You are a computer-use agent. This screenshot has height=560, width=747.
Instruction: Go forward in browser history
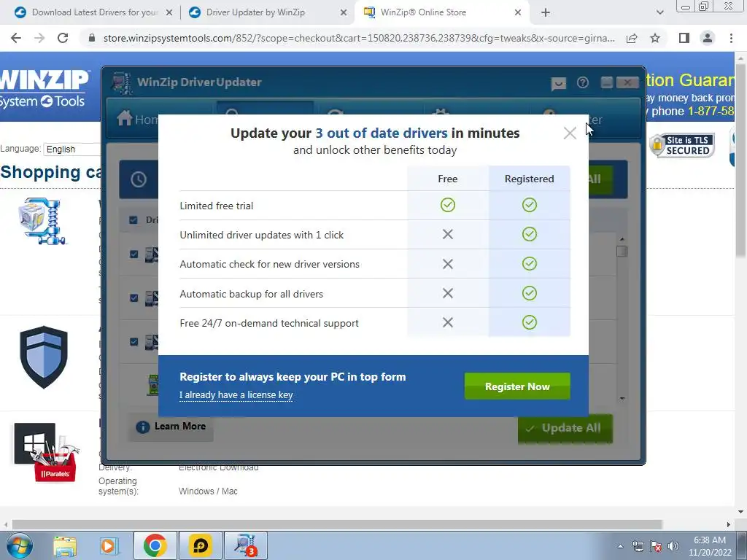[39, 38]
